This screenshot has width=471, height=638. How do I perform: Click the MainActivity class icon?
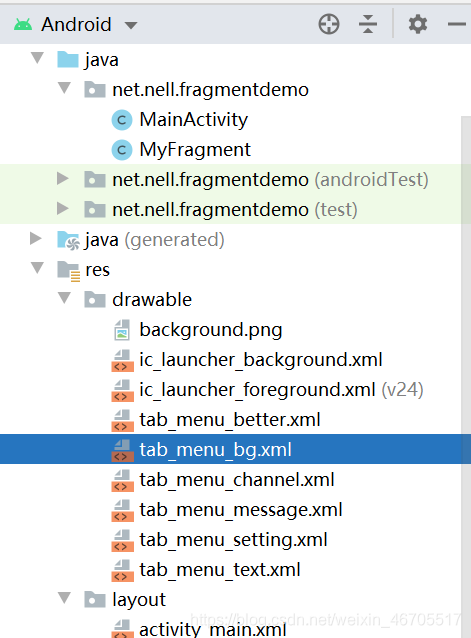[122, 120]
